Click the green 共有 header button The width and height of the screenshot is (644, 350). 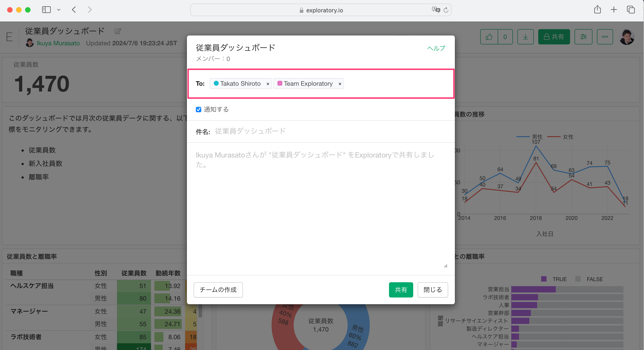[554, 37]
